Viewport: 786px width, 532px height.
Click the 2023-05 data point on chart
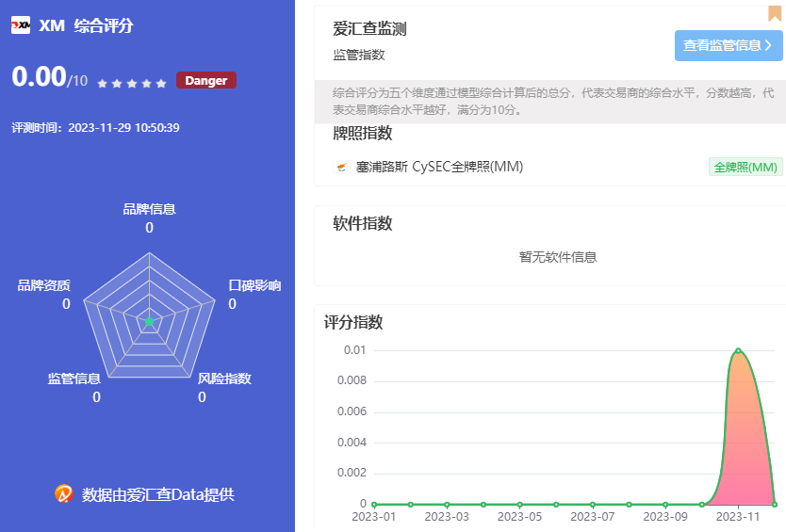tap(520, 505)
